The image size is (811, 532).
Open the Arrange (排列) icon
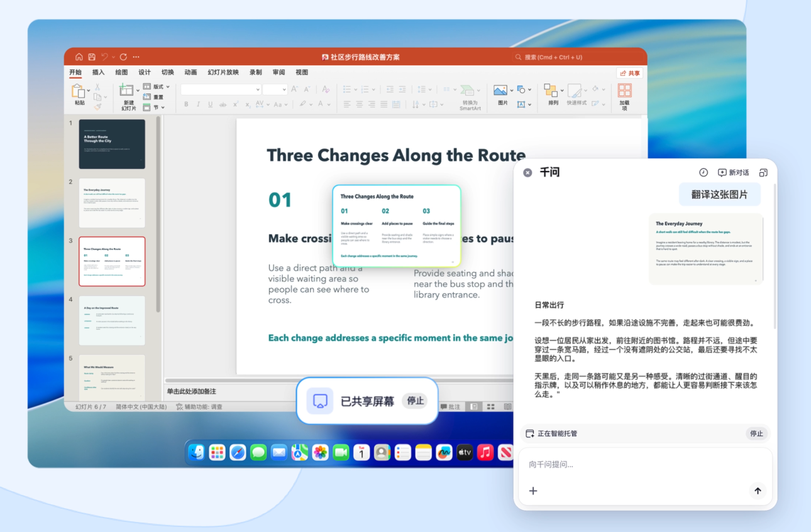(551, 90)
